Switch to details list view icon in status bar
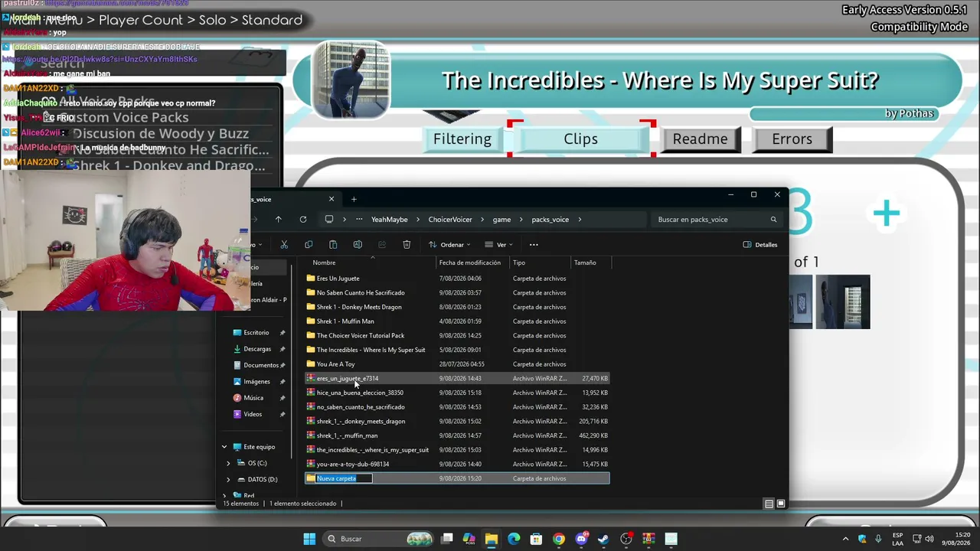The image size is (980, 551). tap(769, 504)
